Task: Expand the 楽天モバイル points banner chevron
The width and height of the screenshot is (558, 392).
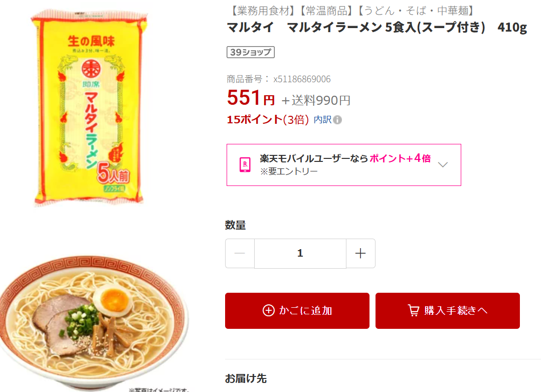Action: click(x=443, y=164)
